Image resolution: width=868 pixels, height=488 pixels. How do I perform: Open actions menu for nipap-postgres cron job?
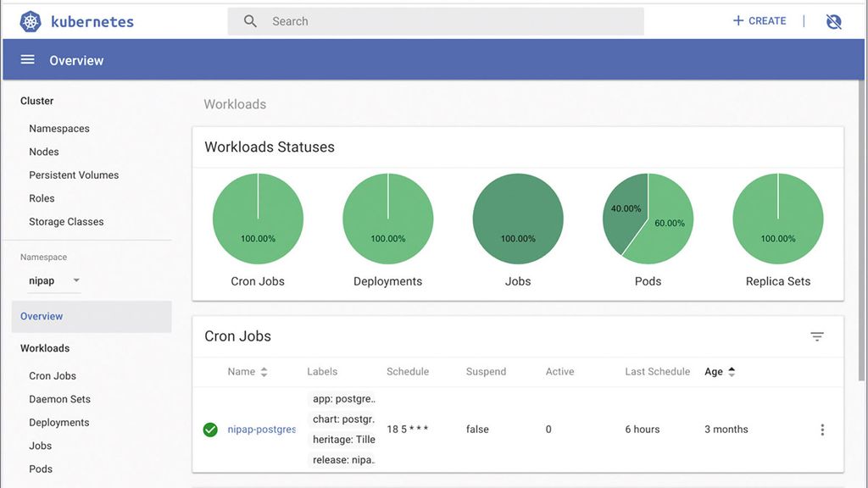(821, 429)
